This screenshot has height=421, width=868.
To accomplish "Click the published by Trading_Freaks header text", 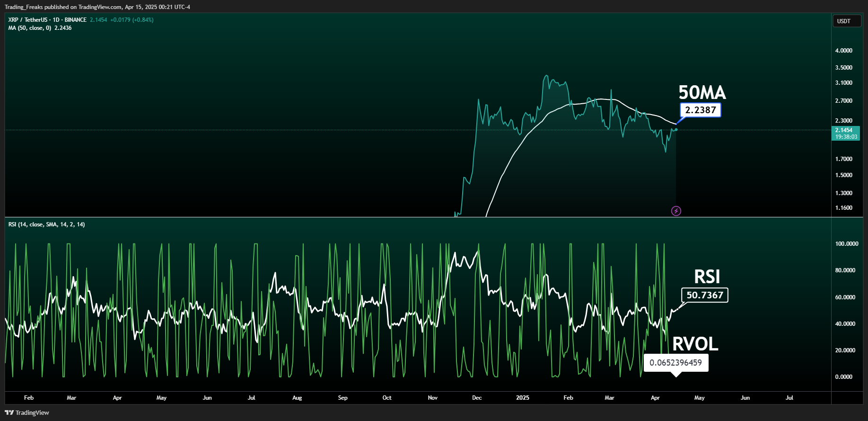I will 97,7.
